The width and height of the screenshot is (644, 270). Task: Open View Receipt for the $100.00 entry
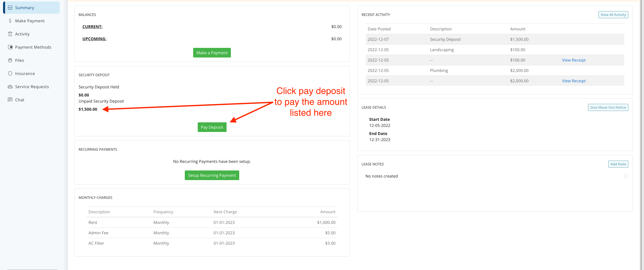tap(574, 60)
